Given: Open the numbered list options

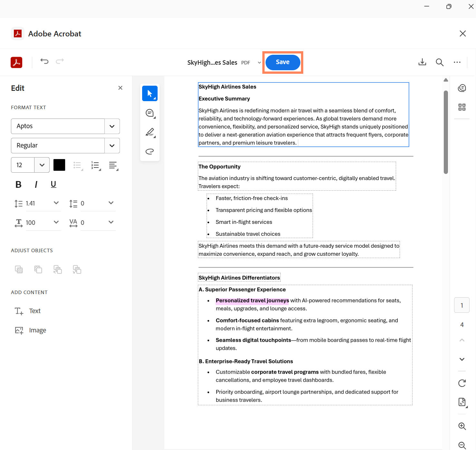Looking at the screenshot, I should [x=96, y=166].
